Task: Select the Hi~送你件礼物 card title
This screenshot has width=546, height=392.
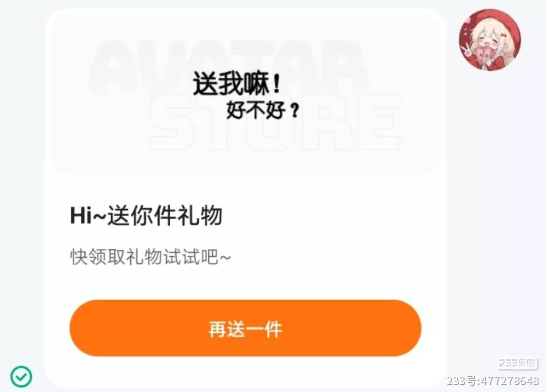Action: [x=146, y=215]
